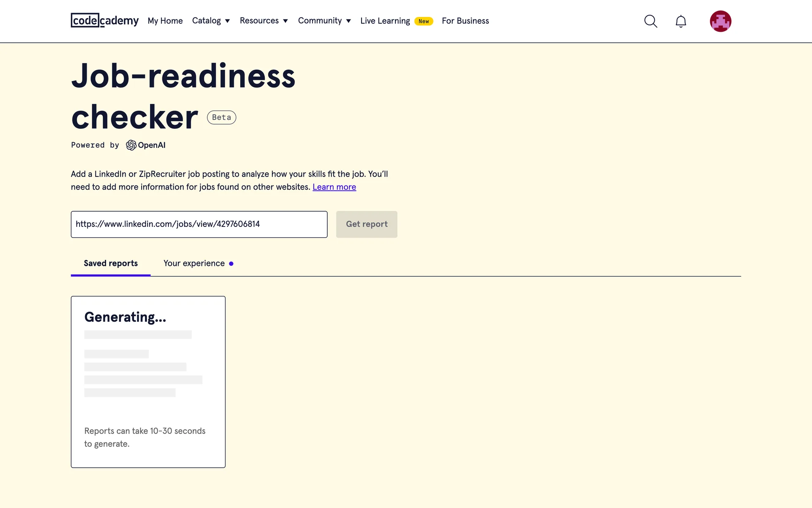
Task: Select the Saved reports tab
Action: [111, 263]
